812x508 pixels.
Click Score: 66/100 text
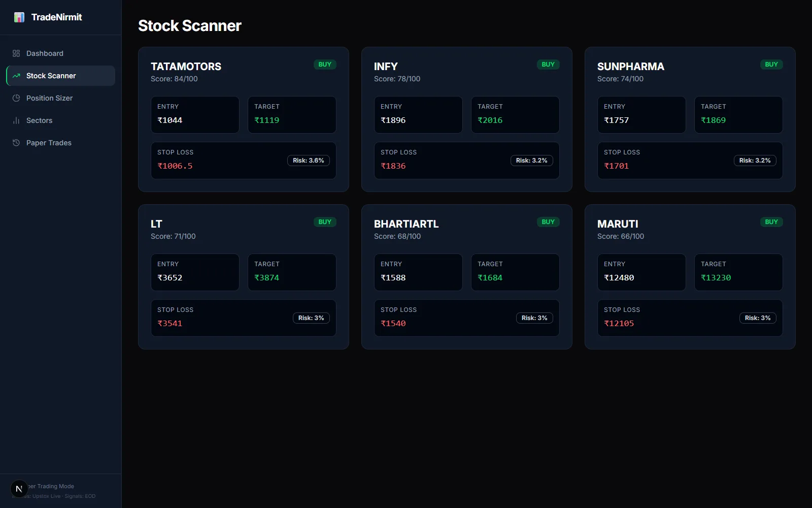click(x=621, y=236)
